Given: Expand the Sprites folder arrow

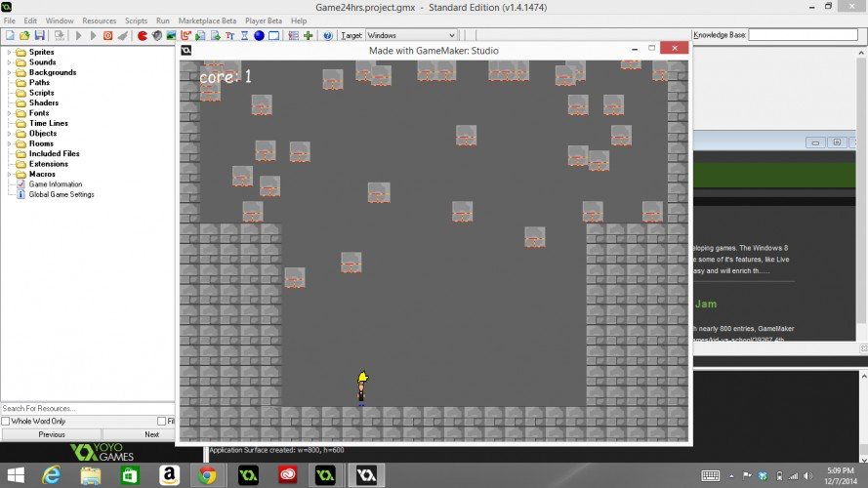Looking at the screenshot, I should click(x=9, y=52).
